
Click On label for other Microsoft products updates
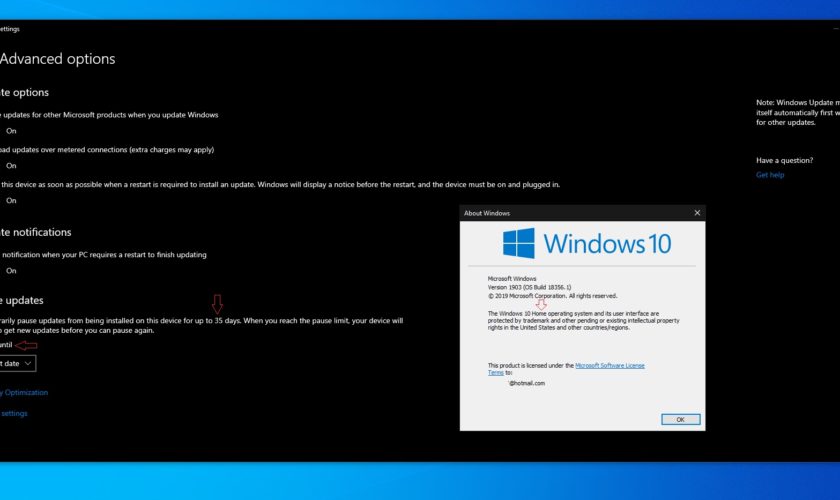(11, 131)
